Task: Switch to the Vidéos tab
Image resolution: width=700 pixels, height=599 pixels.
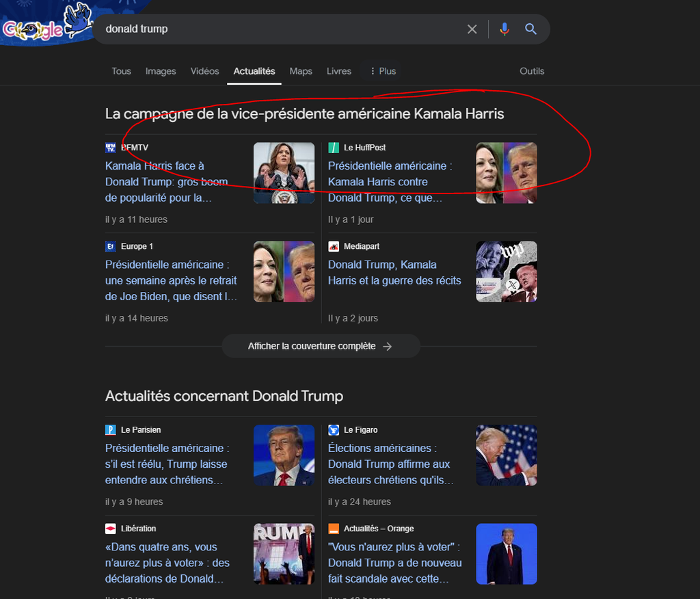Action: pyautogui.click(x=204, y=71)
